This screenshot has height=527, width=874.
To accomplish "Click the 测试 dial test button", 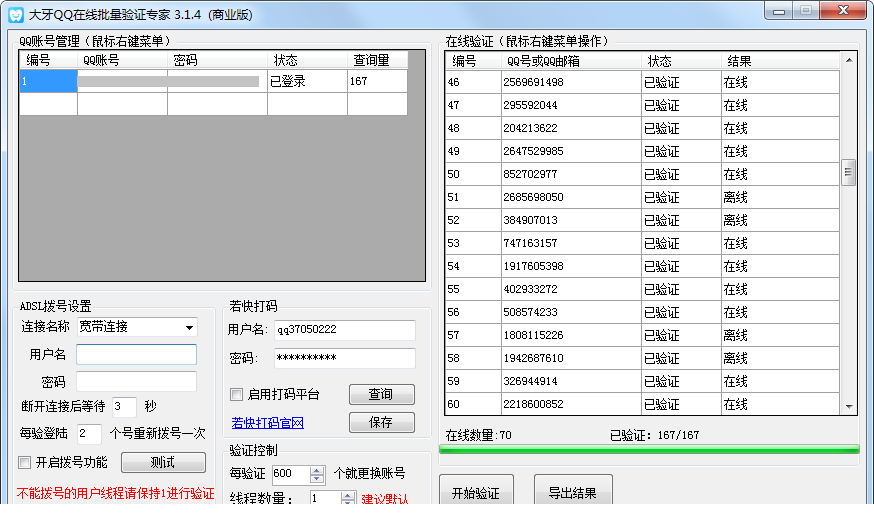I will coord(163,462).
